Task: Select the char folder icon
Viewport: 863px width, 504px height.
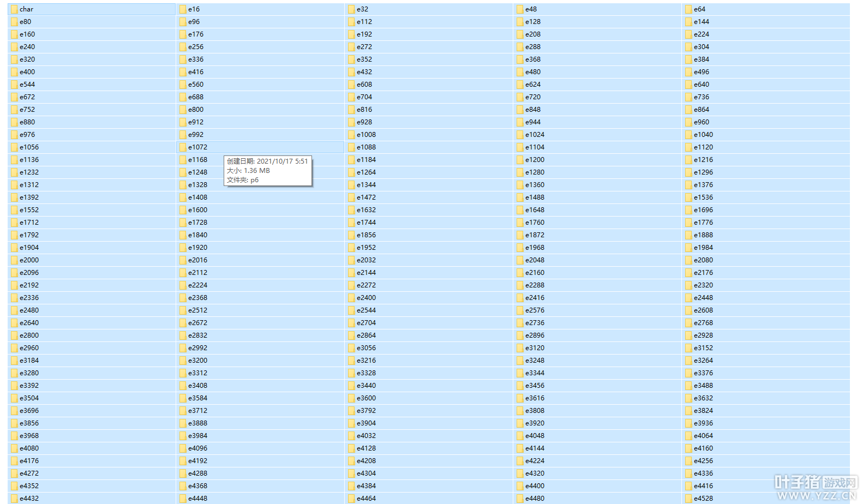Action: click(14, 9)
